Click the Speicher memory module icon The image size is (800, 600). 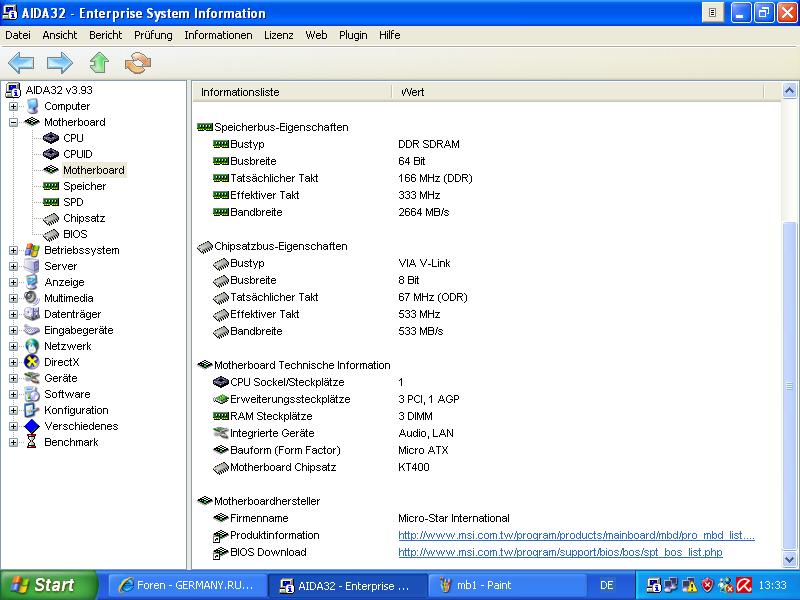(x=51, y=186)
